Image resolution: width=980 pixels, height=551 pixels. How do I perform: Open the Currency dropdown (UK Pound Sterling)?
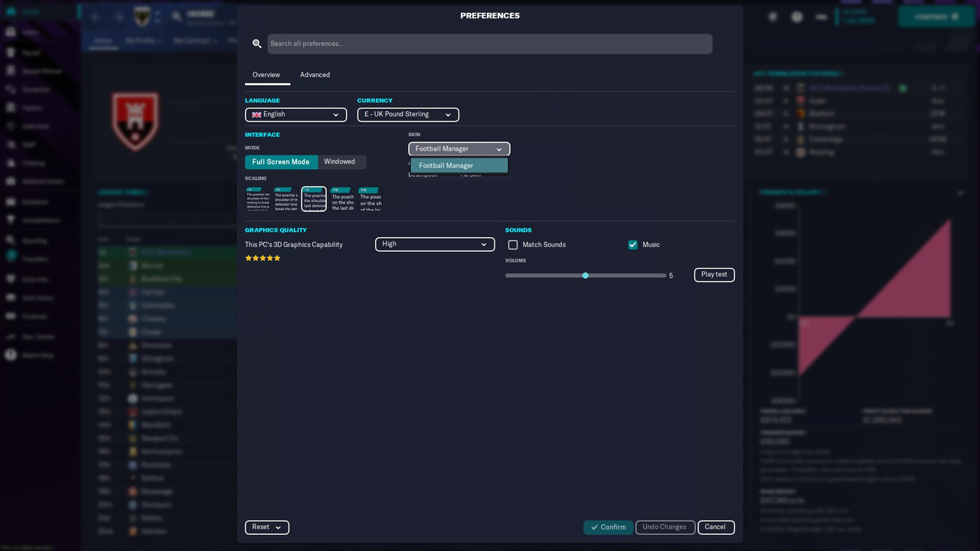pos(408,115)
